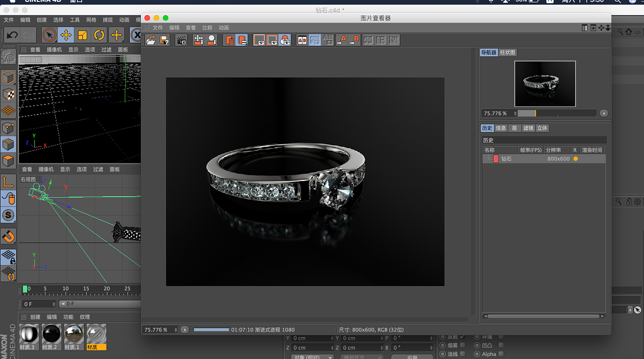Adjust the Z size 0 cm stepper arrows
The width and height of the screenshot is (644, 359).
(381, 347)
